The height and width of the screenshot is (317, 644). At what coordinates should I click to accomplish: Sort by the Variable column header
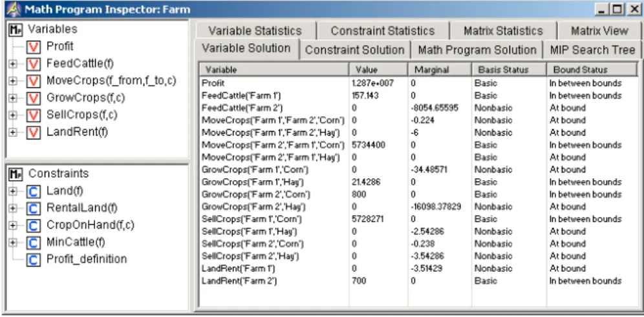tap(274, 70)
